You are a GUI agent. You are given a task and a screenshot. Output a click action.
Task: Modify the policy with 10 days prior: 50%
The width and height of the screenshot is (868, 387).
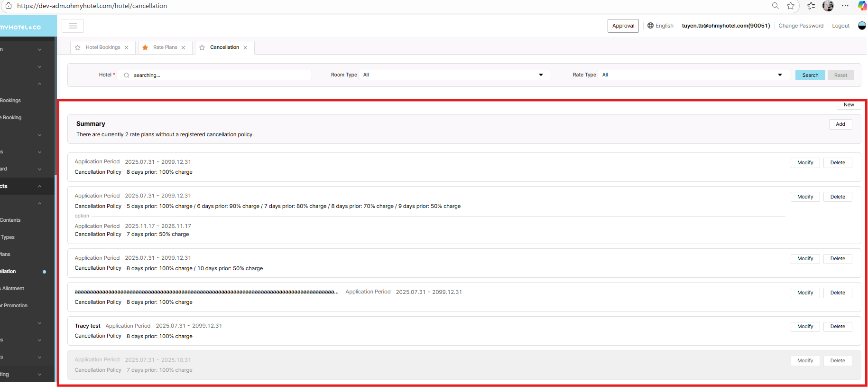pos(805,259)
